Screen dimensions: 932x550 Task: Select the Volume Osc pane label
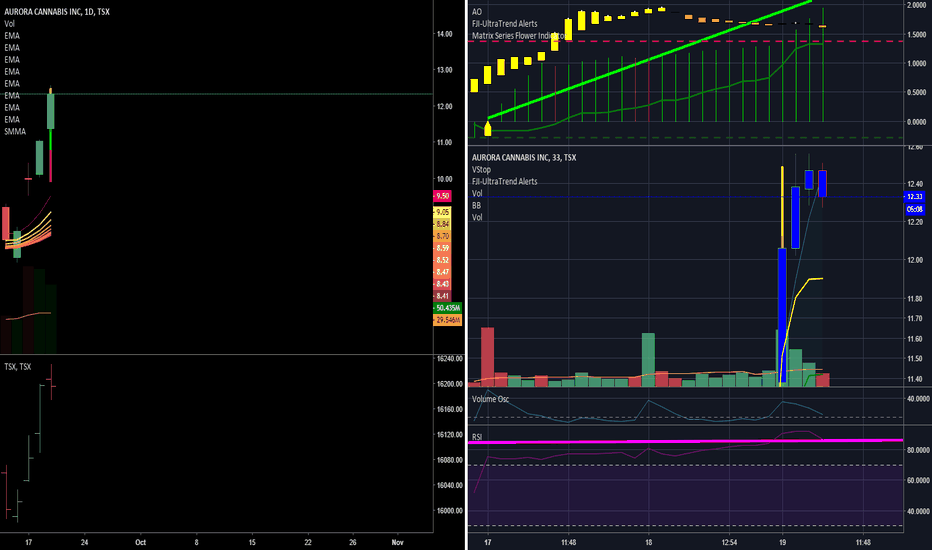[x=490, y=399]
